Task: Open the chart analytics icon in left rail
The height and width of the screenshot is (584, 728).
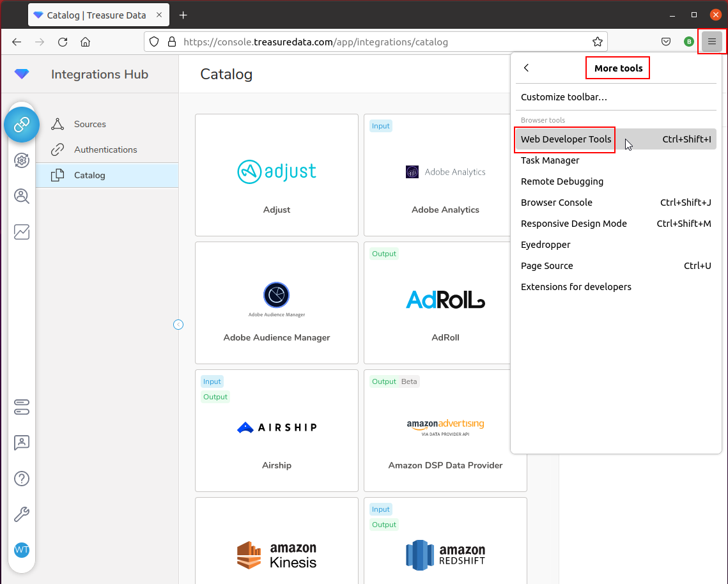Action: tap(22, 232)
